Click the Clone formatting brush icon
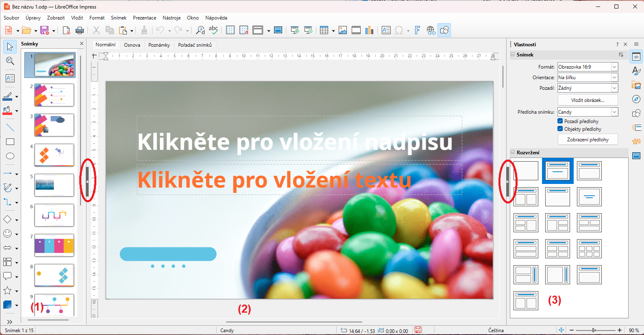The image size is (644, 335). [144, 30]
